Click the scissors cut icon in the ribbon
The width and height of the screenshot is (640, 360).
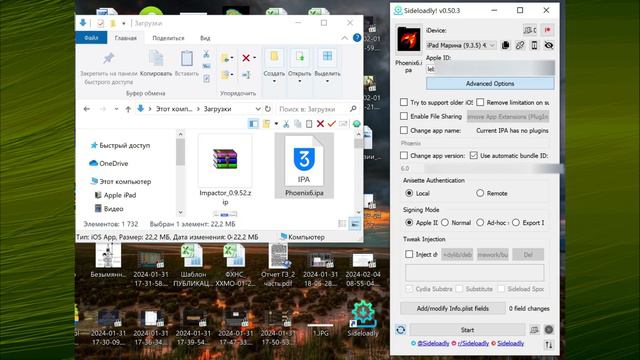coord(206,54)
